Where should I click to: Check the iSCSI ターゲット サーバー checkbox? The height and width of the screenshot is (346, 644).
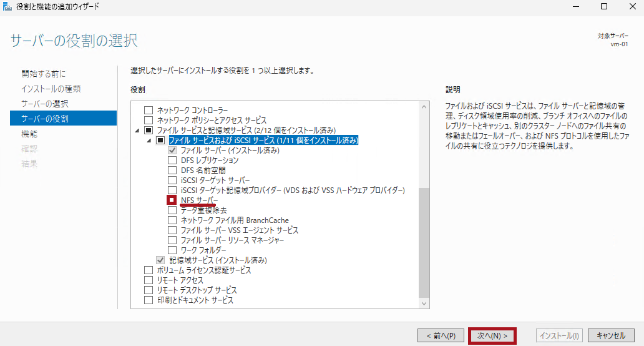tap(172, 180)
